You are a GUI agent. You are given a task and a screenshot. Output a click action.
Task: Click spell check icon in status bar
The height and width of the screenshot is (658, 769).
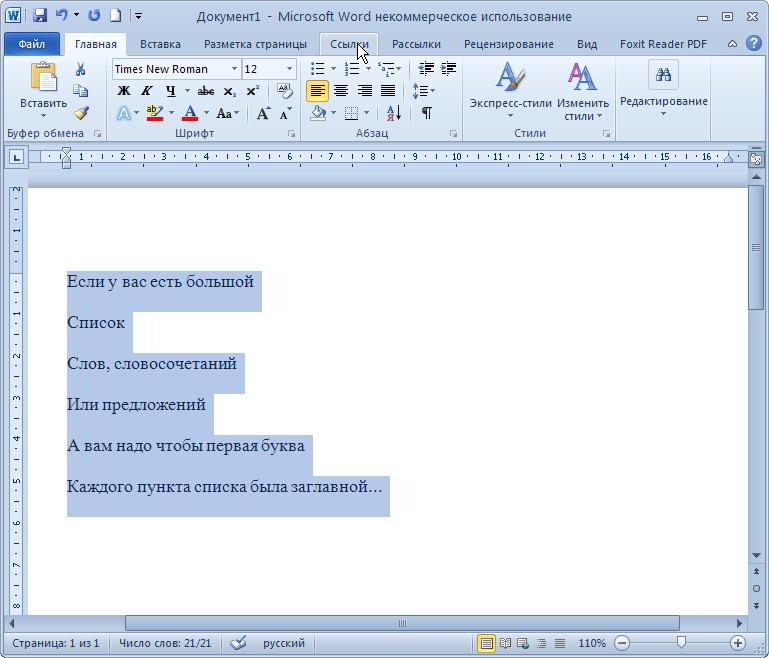238,642
